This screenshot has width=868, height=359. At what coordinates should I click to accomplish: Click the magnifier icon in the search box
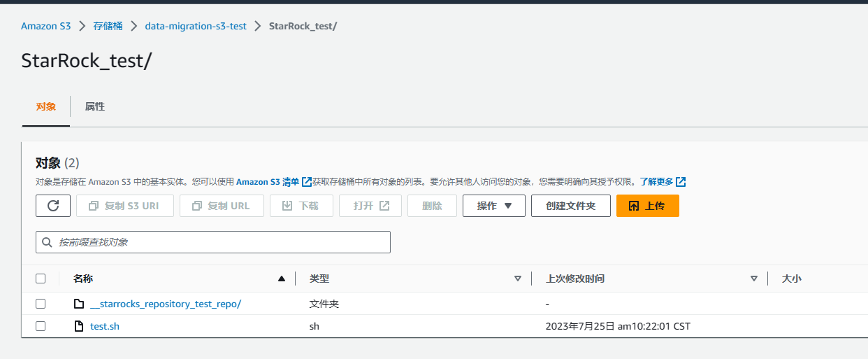coord(48,242)
